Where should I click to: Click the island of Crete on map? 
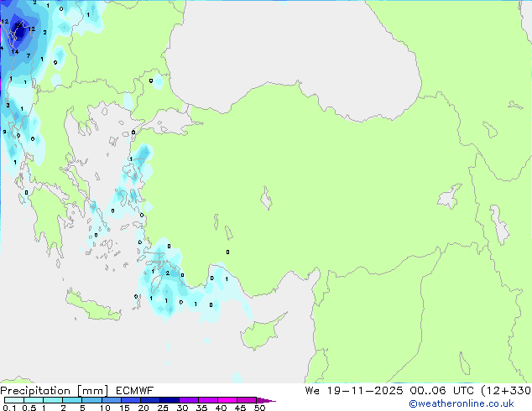(92, 307)
